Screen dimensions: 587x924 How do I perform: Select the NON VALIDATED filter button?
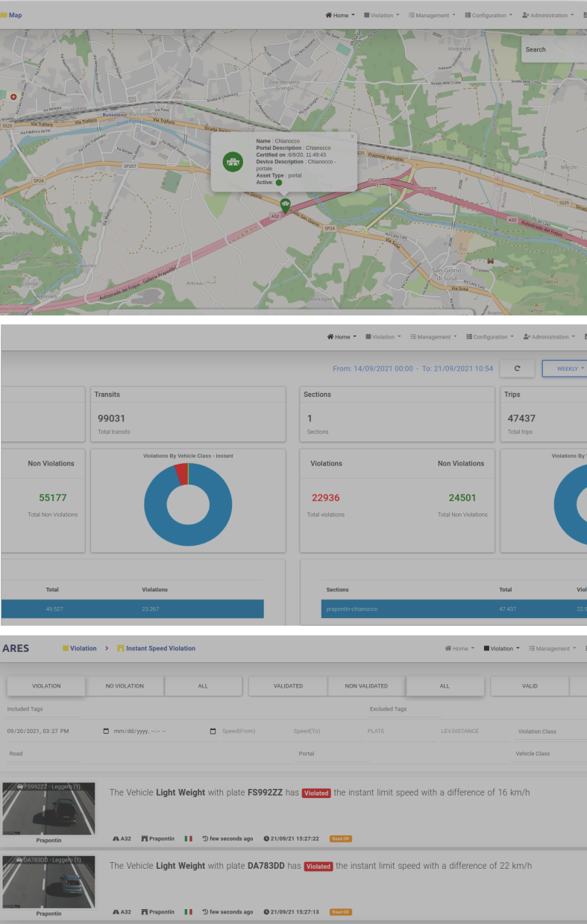[366, 686]
